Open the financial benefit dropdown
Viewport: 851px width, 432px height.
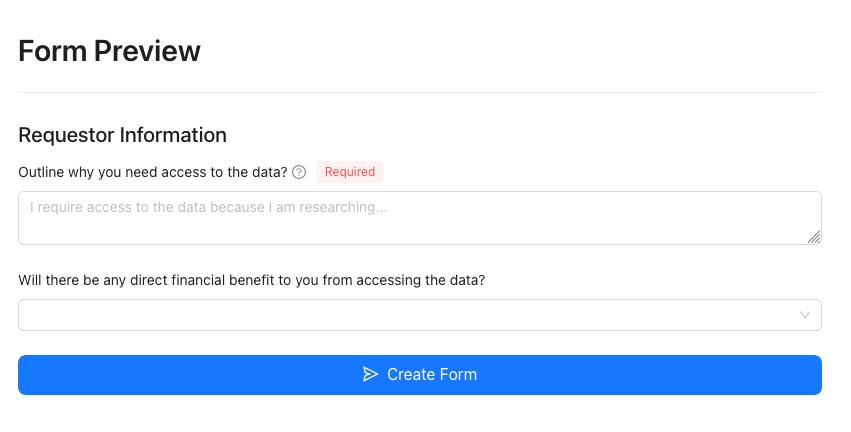pyautogui.click(x=420, y=315)
